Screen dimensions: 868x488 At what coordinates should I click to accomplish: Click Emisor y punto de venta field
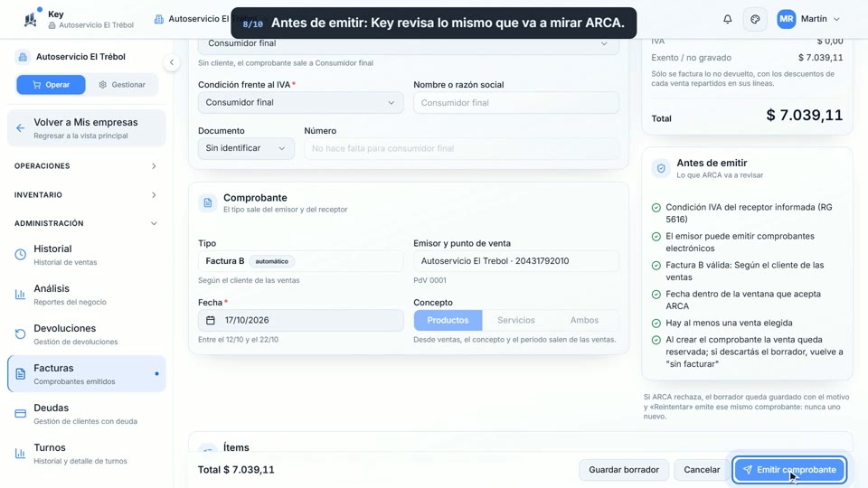(x=516, y=261)
